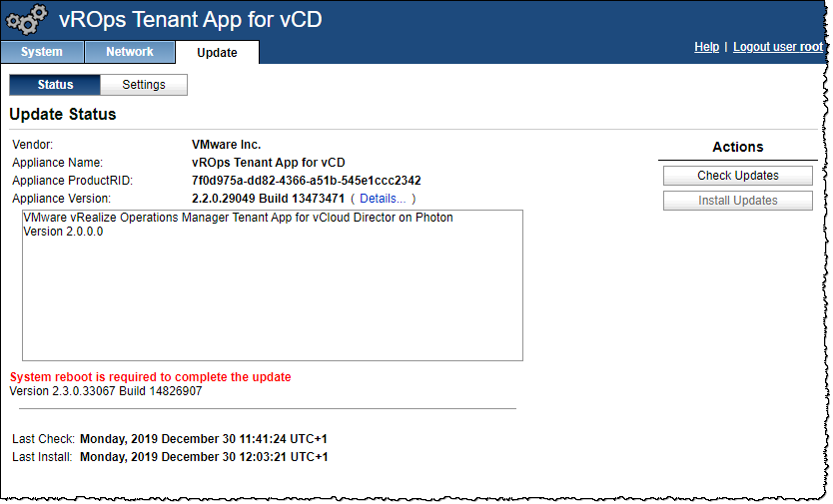Click the gears logo icon
This screenshot has width=833, height=504.
pyautogui.click(x=27, y=20)
